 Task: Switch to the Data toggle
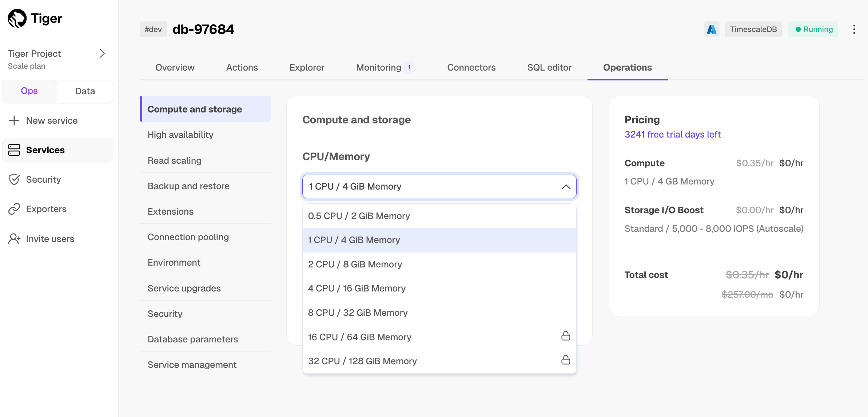85,91
